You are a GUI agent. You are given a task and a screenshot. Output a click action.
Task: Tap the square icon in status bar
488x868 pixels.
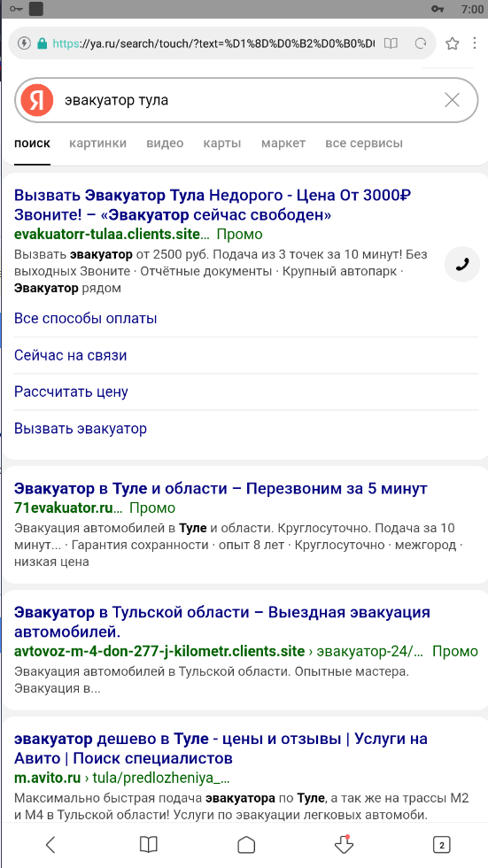tap(36, 9)
